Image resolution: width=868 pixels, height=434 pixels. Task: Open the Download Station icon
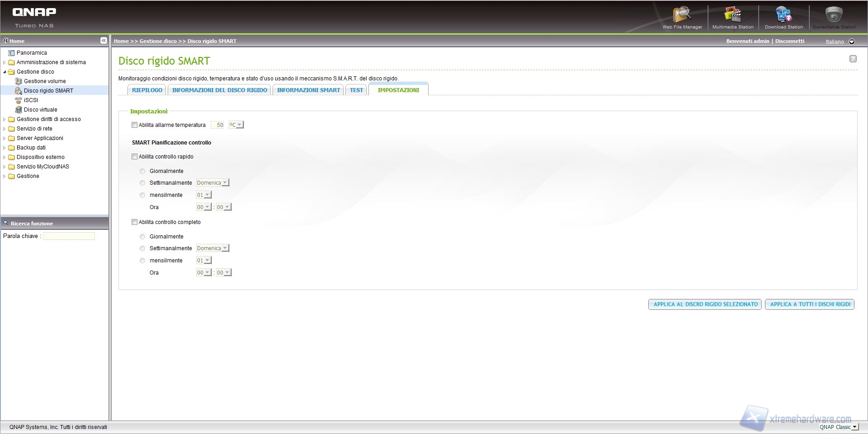click(783, 15)
